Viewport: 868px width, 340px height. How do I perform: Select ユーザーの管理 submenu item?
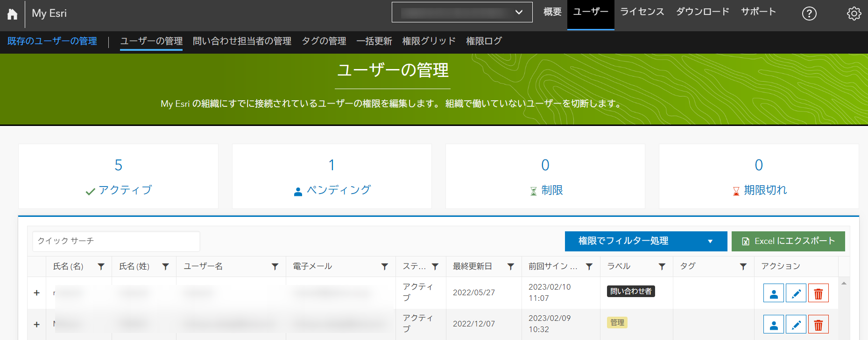pos(151,41)
